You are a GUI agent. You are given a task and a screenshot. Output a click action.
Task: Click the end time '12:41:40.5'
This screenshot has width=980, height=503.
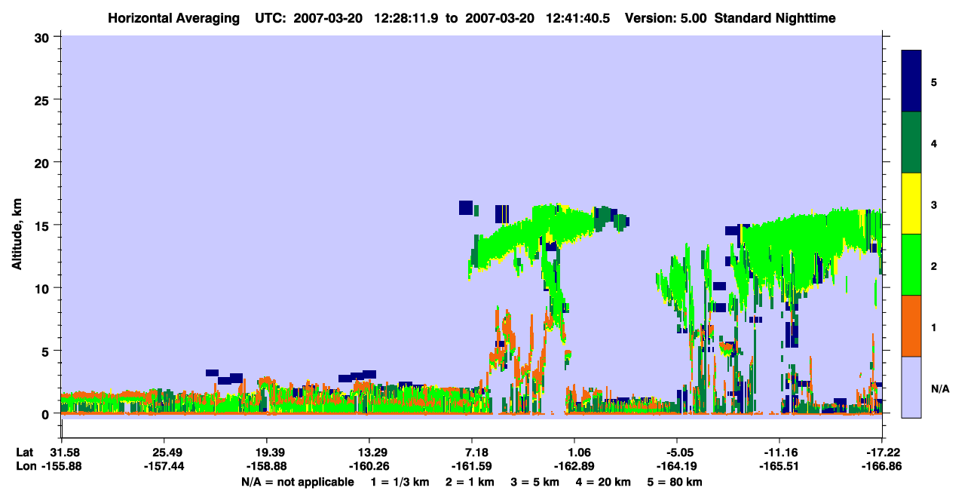pyautogui.click(x=576, y=18)
